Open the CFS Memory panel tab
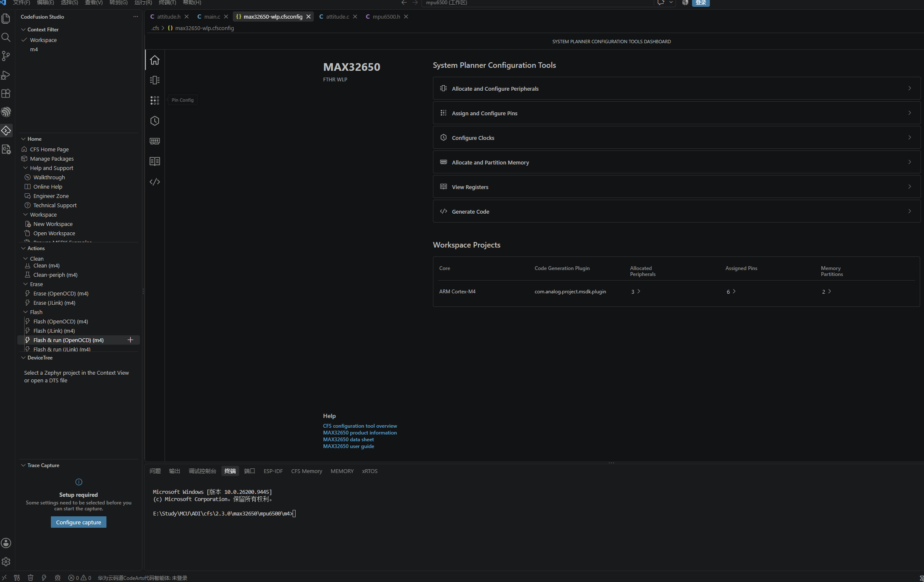This screenshot has width=924, height=582. coord(307,471)
